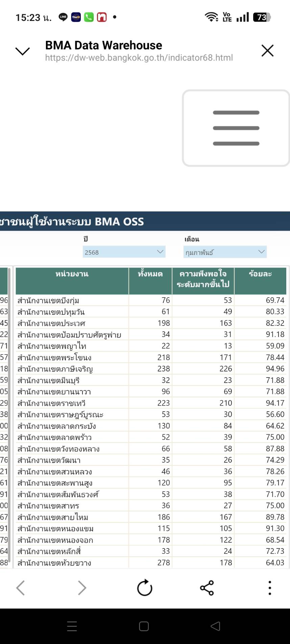Select row สำนักงานเขตหนองจอก
Viewport: 290px width, 644px height.
coord(151,540)
